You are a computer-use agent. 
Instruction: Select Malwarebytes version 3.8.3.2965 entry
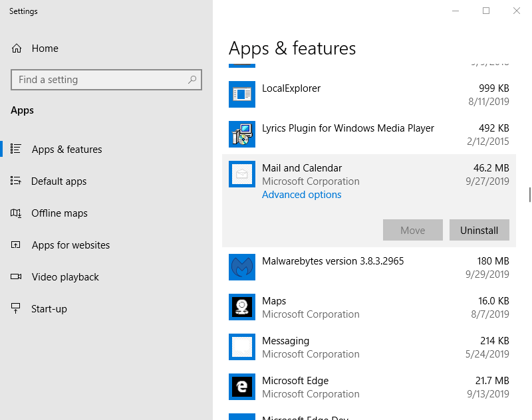coord(333,261)
